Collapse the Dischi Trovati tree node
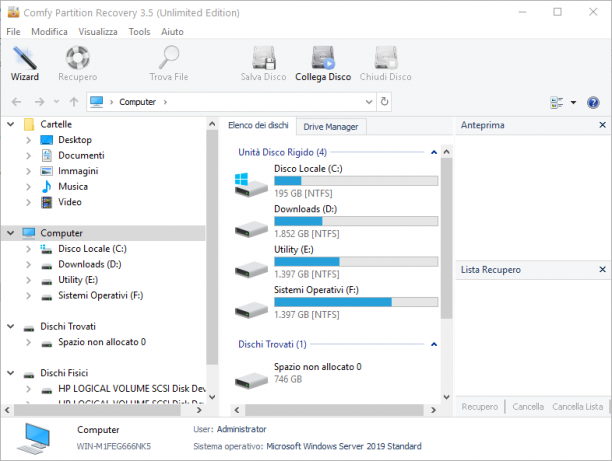Screen dimensions: 612x461 pos(11,326)
